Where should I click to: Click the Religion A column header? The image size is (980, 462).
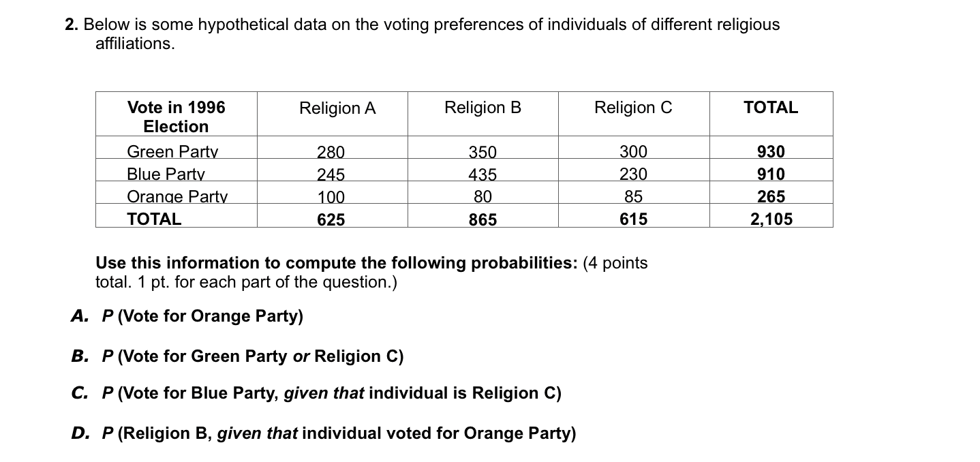[337, 108]
